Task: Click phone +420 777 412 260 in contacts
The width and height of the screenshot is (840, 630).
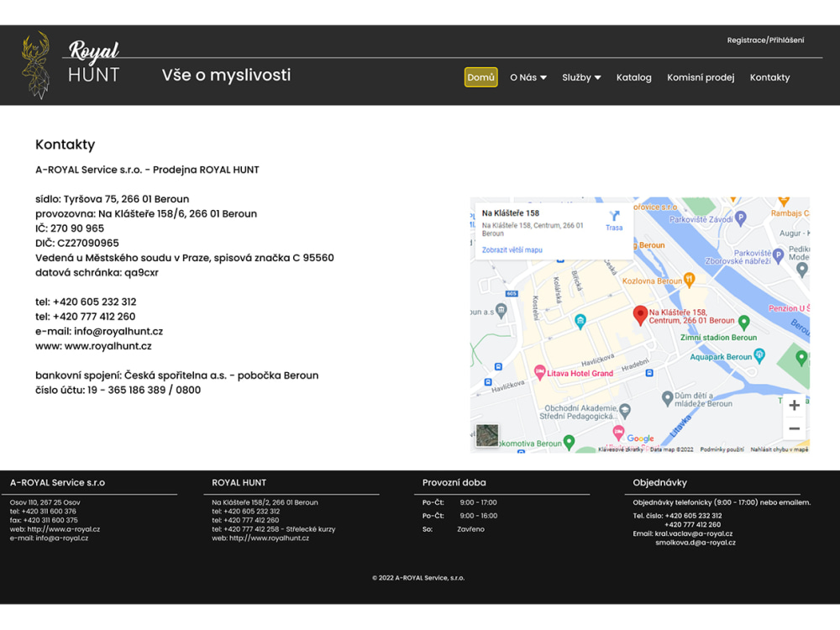Action: [94, 317]
